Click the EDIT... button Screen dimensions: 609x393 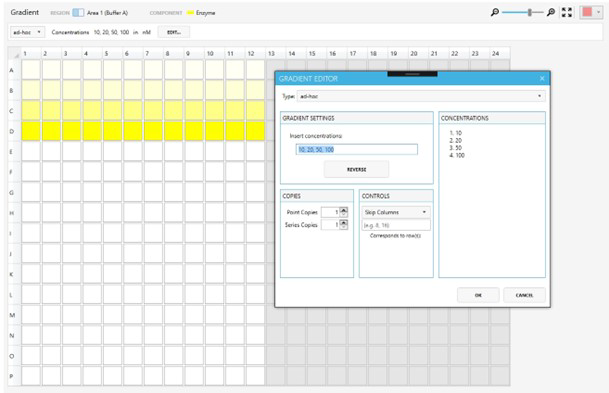(174, 32)
